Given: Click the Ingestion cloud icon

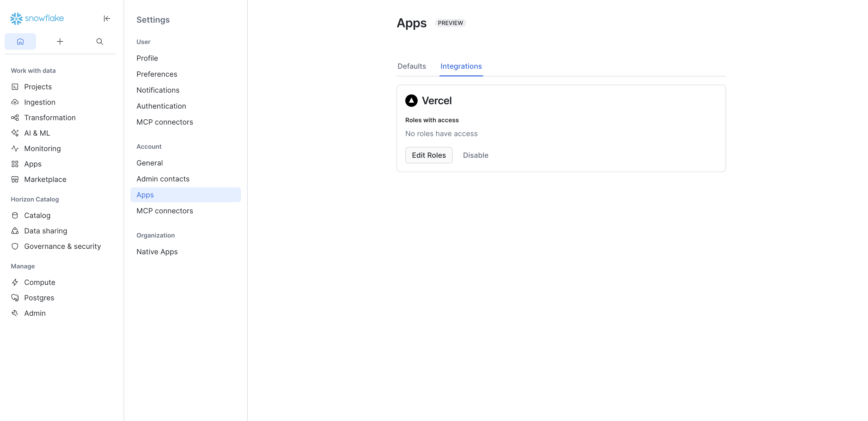Looking at the screenshot, I should [15, 102].
